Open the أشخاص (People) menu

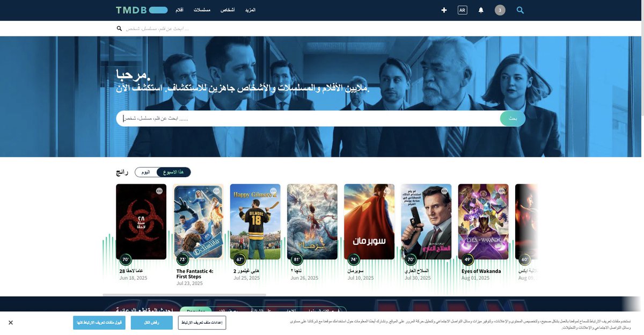228,10
